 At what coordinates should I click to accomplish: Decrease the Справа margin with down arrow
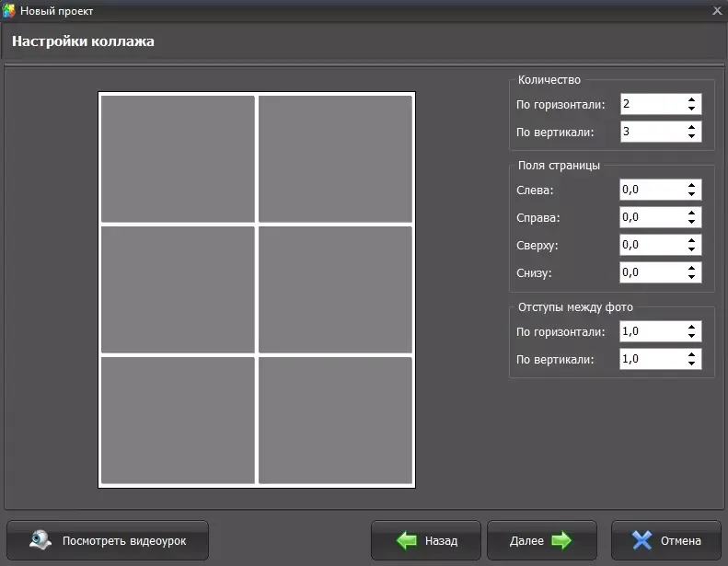click(691, 222)
